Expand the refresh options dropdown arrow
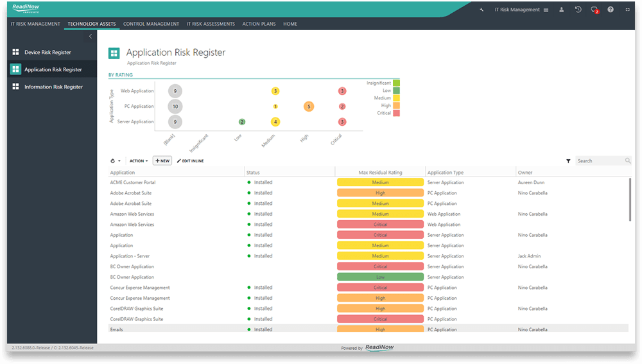 (119, 161)
